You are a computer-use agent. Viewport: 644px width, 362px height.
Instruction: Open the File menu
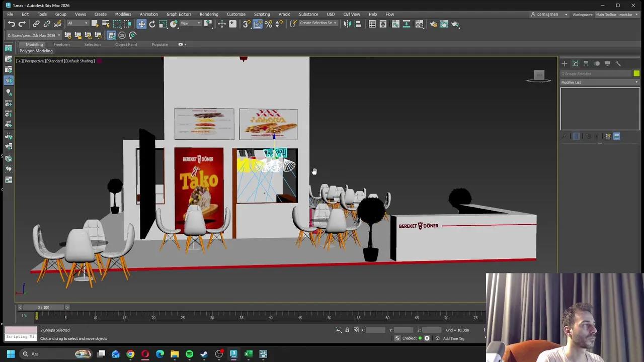[10, 15]
